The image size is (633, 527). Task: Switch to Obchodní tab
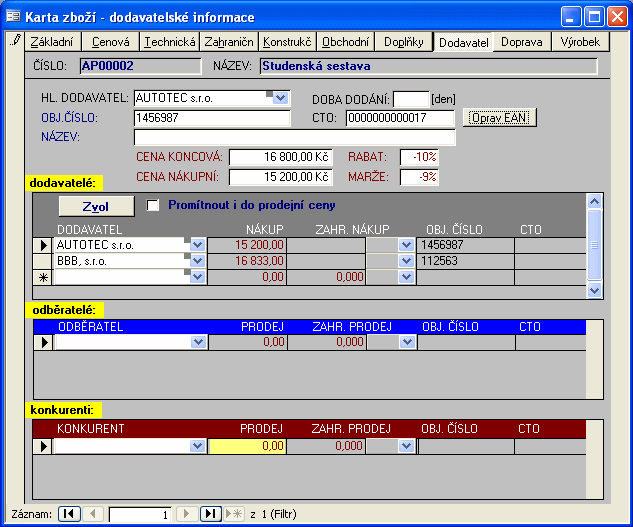346,42
